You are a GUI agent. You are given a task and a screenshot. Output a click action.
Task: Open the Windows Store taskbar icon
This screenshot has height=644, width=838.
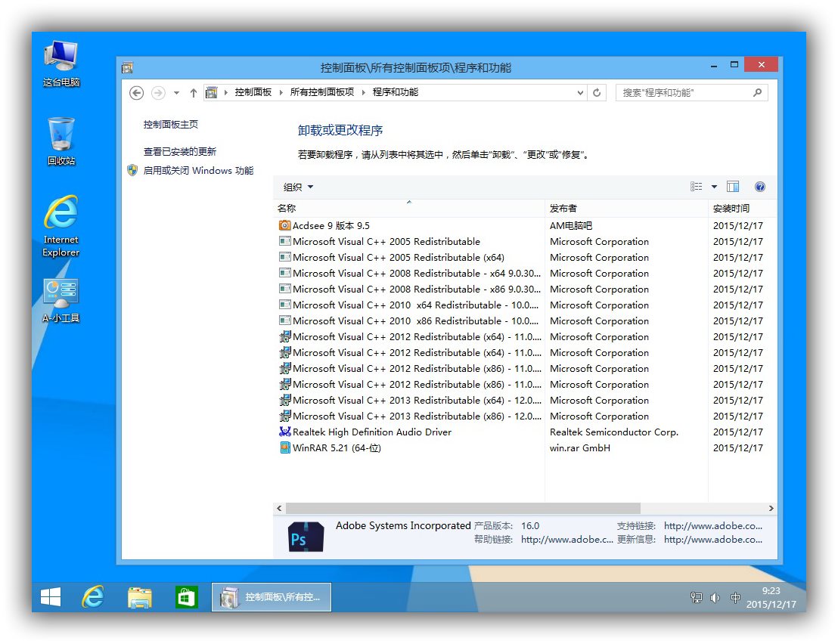click(x=187, y=597)
